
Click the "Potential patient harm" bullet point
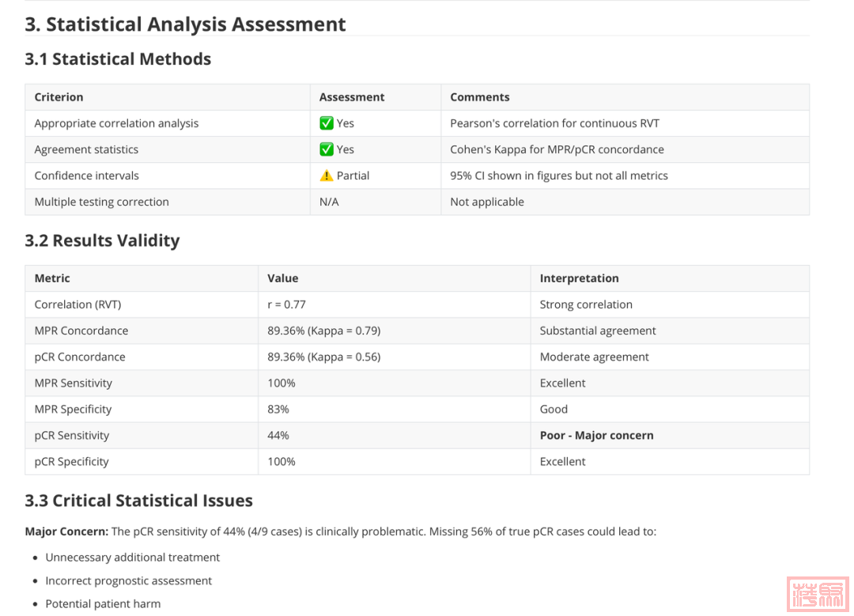(103, 604)
